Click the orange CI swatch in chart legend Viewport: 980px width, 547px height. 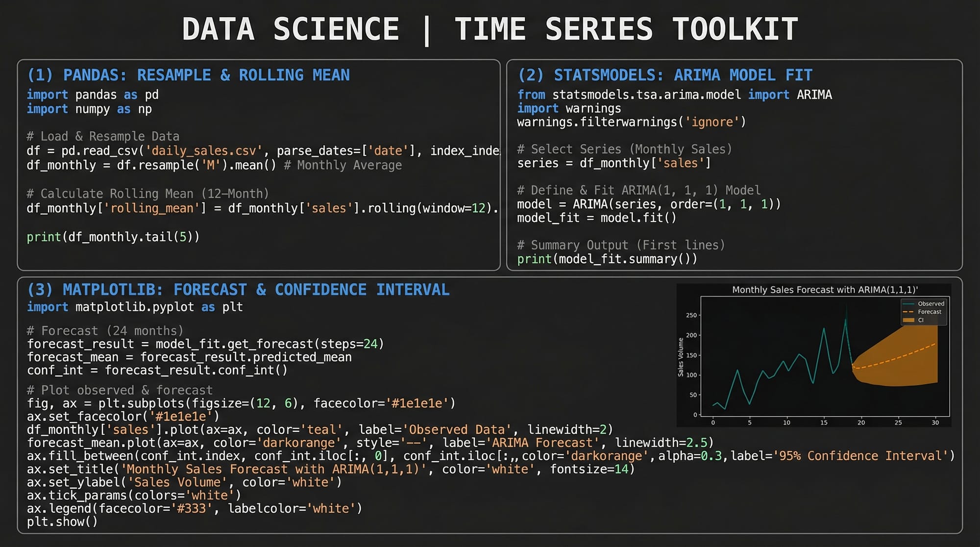click(908, 320)
